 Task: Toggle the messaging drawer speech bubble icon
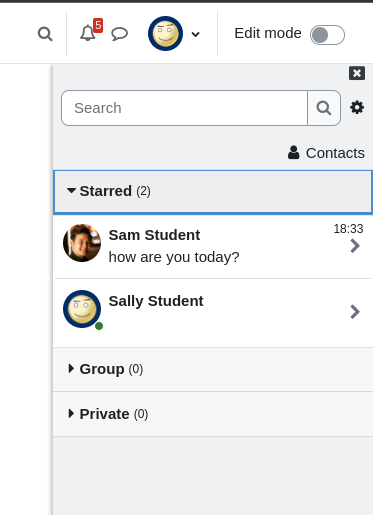coord(119,34)
